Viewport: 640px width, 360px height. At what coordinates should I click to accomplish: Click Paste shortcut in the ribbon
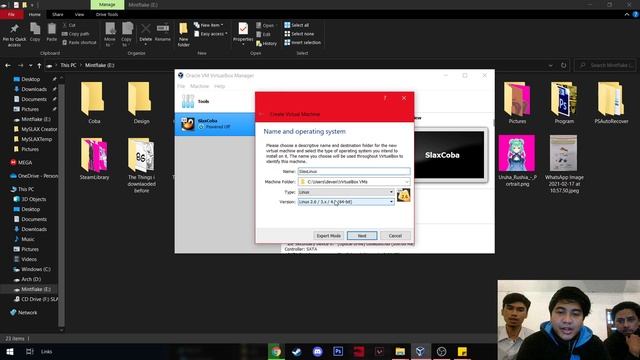point(79,42)
